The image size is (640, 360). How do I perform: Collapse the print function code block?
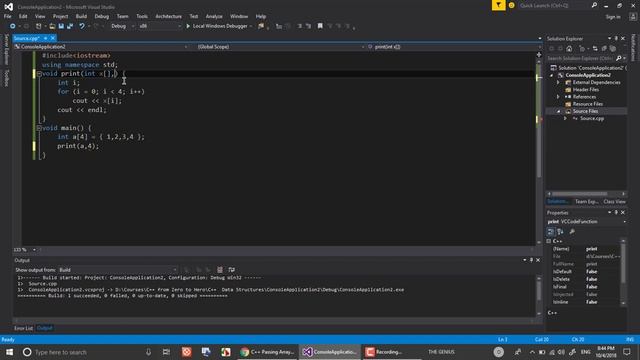(x=39, y=74)
